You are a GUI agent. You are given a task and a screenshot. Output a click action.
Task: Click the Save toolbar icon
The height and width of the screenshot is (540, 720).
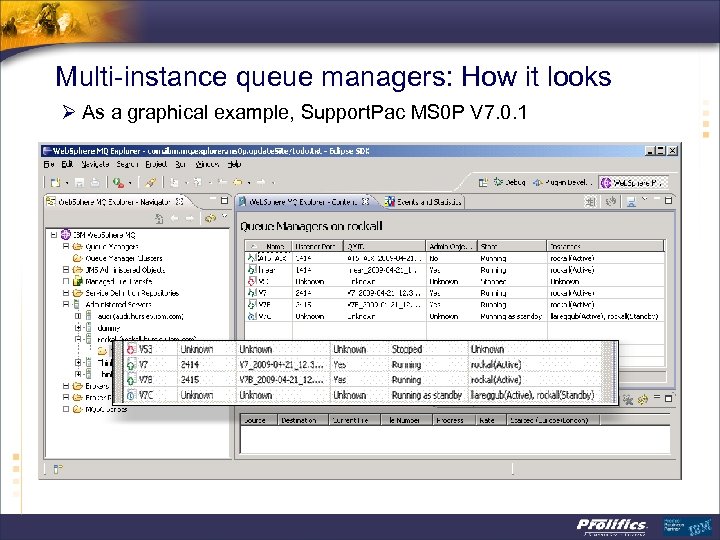tap(79, 183)
